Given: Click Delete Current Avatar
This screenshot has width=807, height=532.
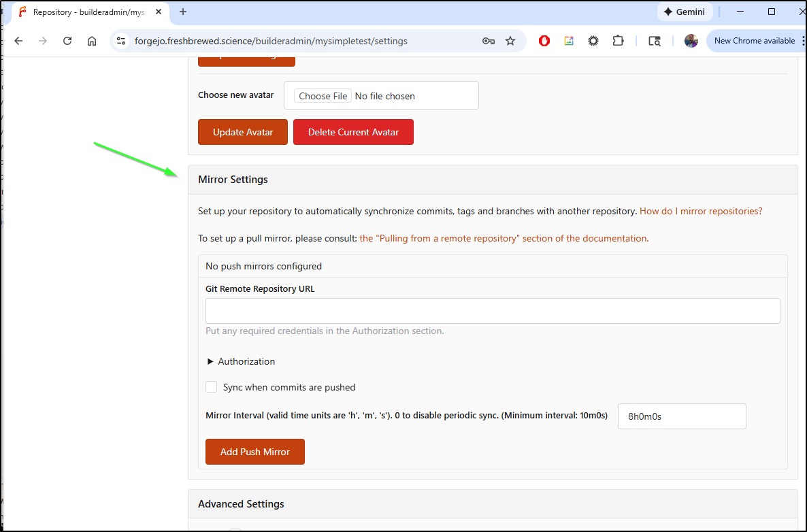Looking at the screenshot, I should click(353, 132).
